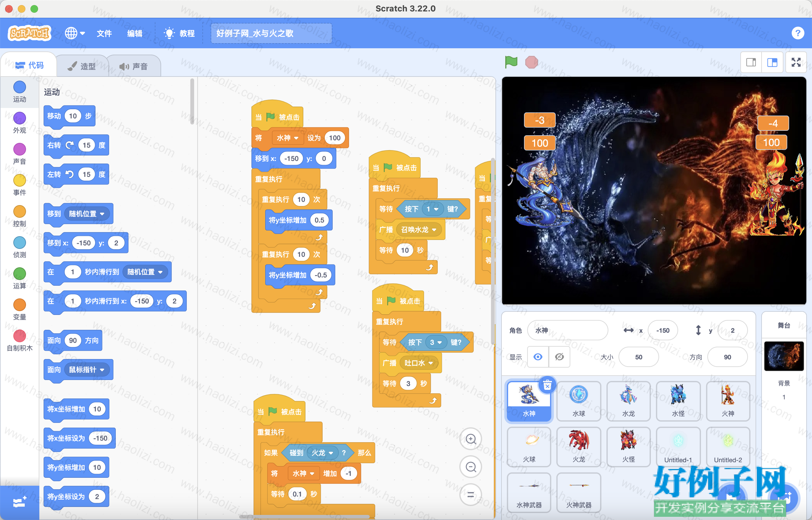Open 鼠标指针 dropdown in 面向 block
This screenshot has height=520, width=812.
pos(87,370)
